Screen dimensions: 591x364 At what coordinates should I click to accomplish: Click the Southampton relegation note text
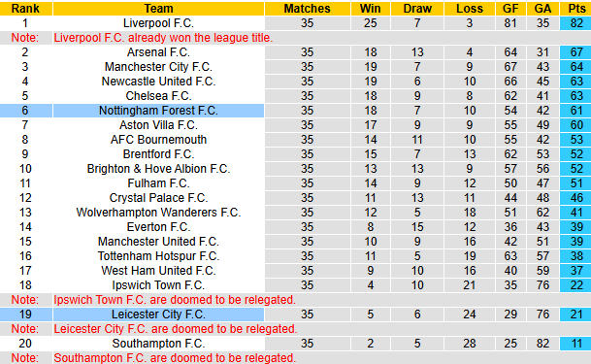click(175, 358)
